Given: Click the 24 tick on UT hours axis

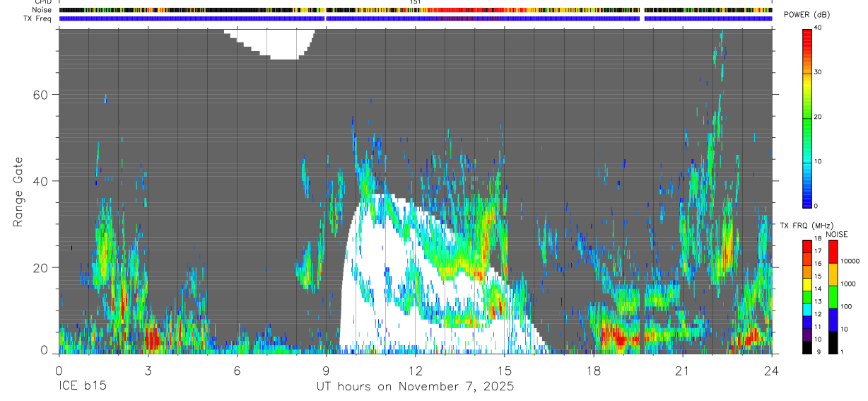Looking at the screenshot, I should [x=772, y=371].
